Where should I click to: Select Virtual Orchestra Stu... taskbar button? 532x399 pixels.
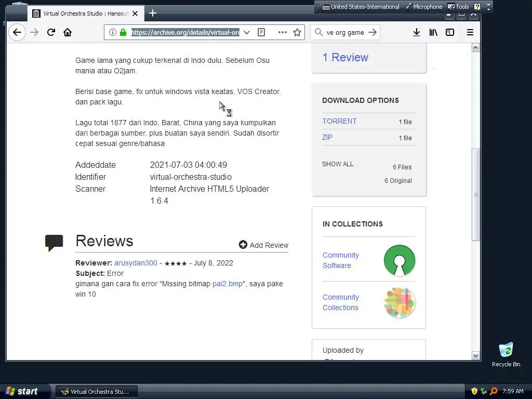[x=96, y=392]
